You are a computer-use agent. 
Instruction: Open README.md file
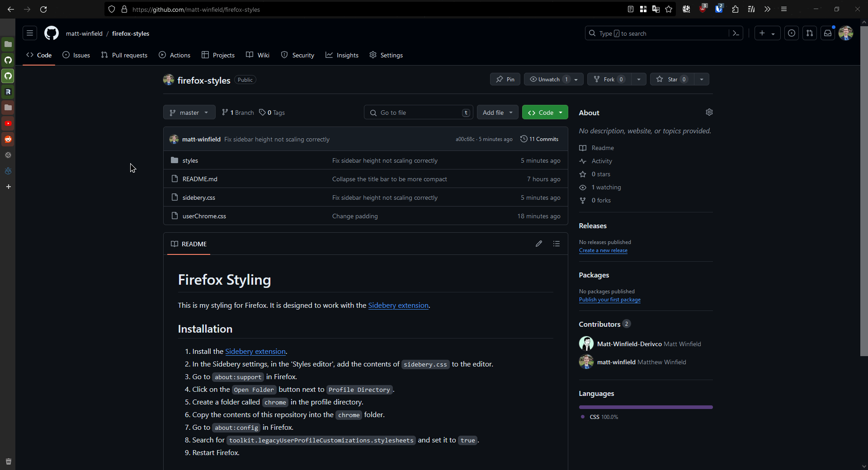click(x=200, y=179)
